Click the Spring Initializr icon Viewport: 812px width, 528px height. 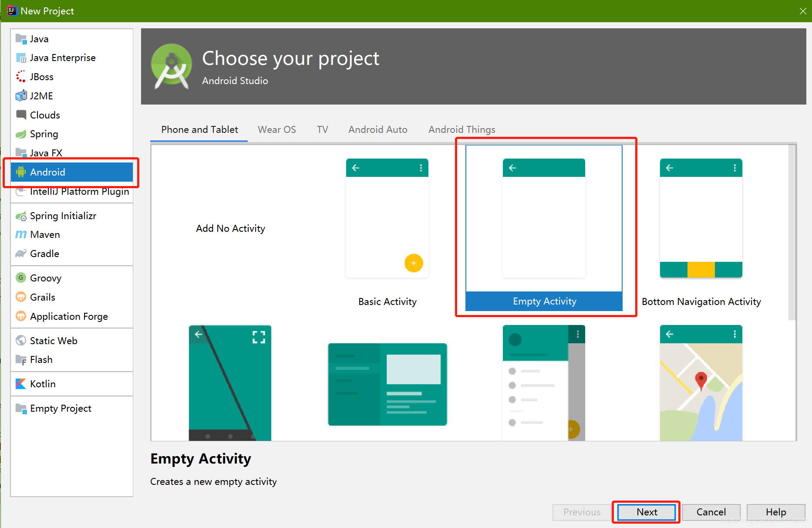[21, 216]
